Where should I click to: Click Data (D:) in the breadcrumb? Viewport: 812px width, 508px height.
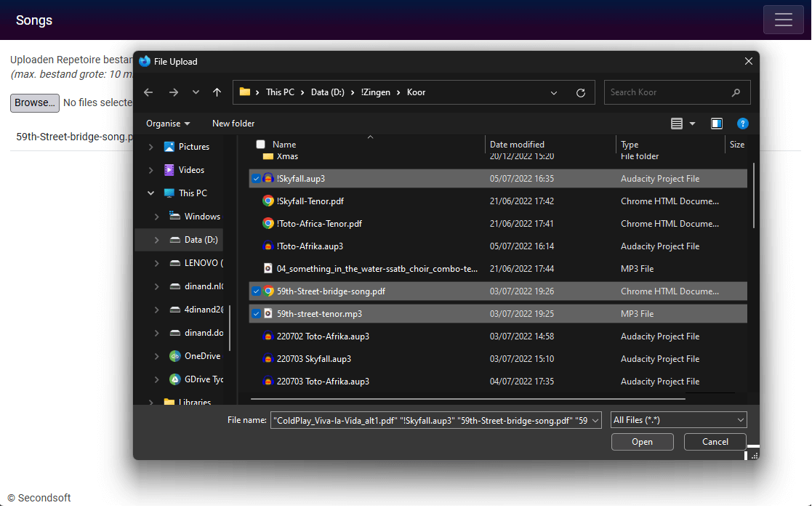pyautogui.click(x=327, y=92)
